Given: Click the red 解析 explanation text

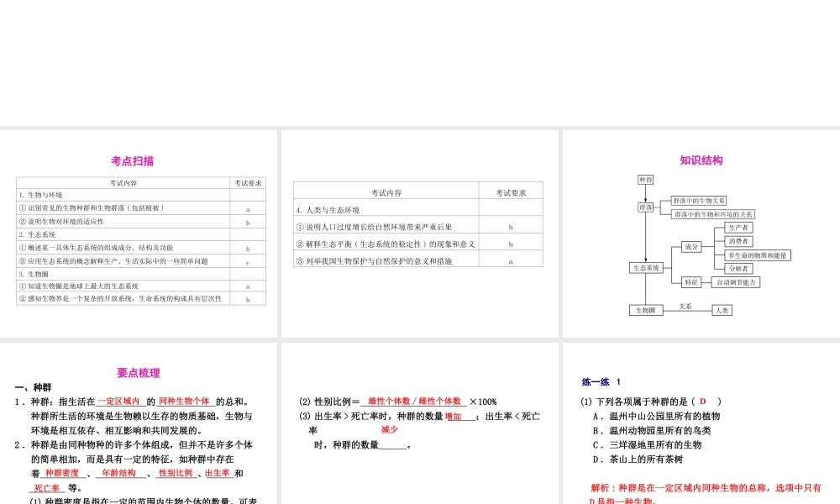Looking at the screenshot, I should 706,495.
